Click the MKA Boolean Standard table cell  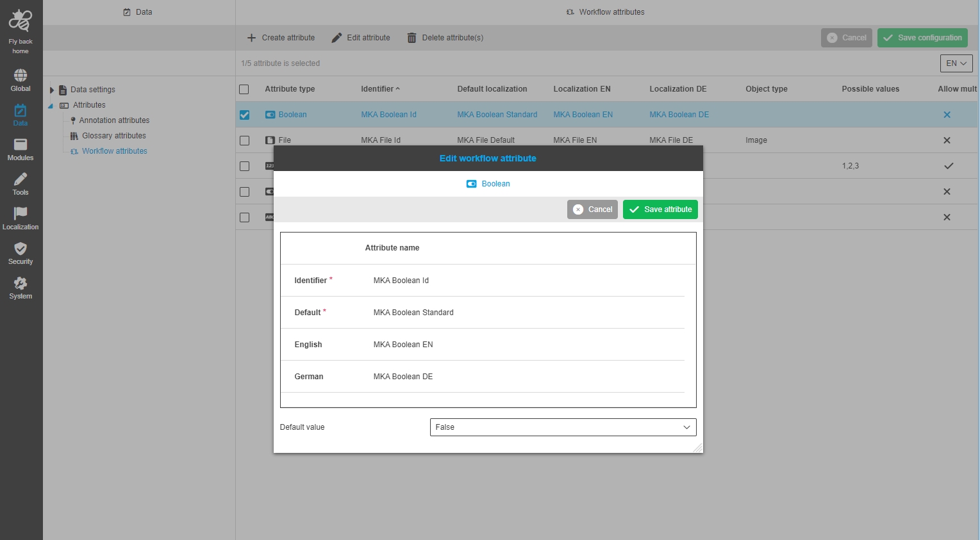pos(497,115)
